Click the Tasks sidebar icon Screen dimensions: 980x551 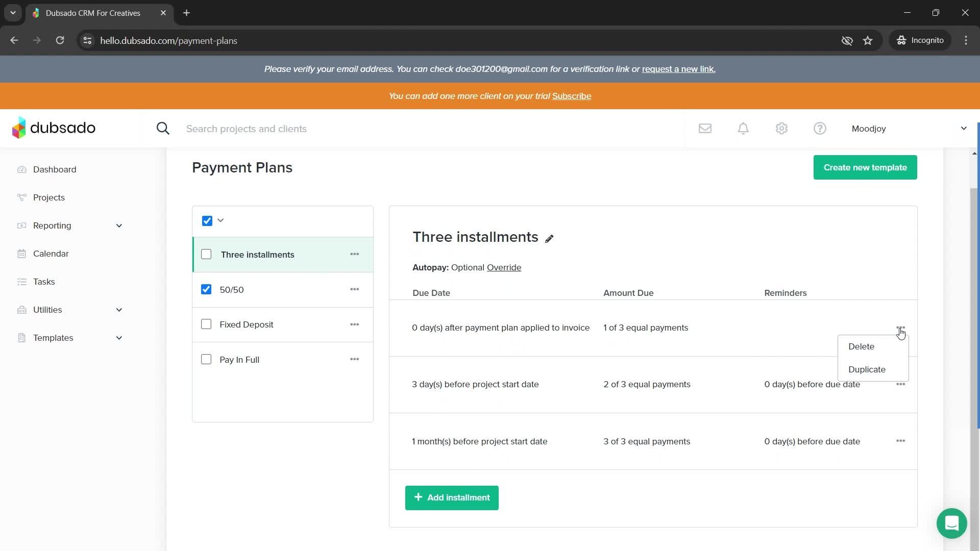(x=21, y=282)
